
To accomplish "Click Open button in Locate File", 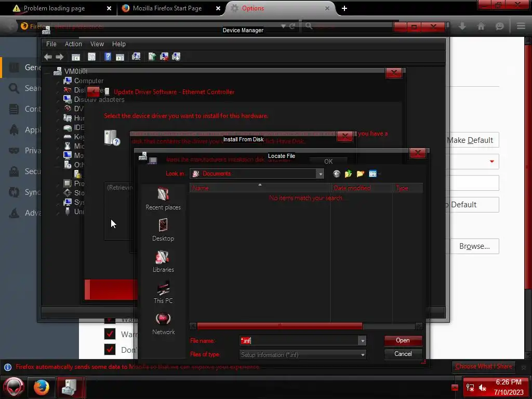I will [x=403, y=340].
